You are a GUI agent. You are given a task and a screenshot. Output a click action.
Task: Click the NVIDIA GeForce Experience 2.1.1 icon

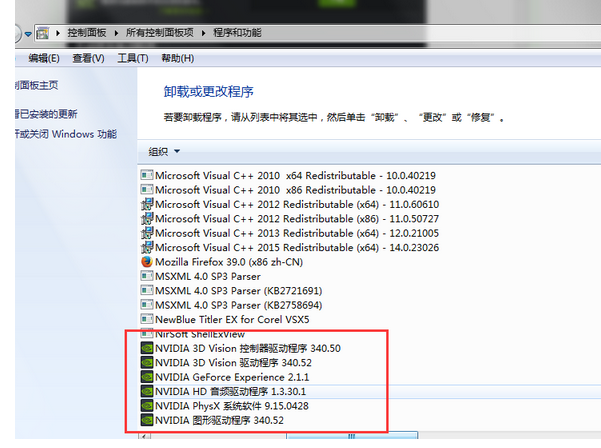tap(147, 377)
